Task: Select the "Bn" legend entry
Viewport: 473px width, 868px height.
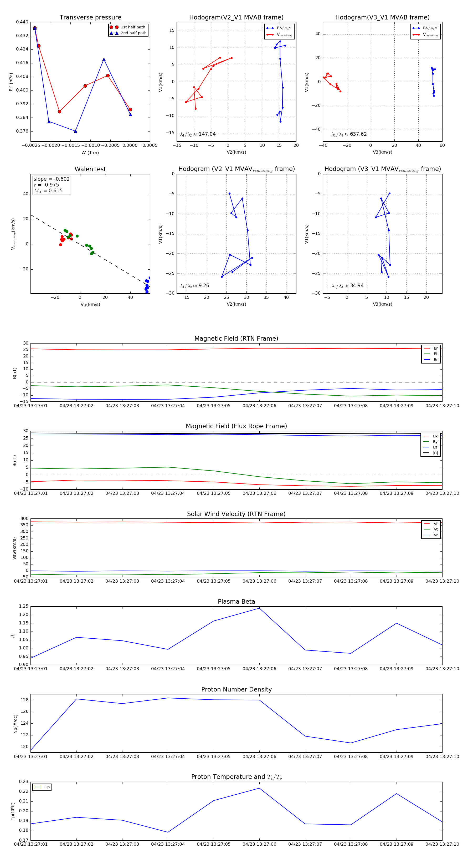Action: point(431,360)
